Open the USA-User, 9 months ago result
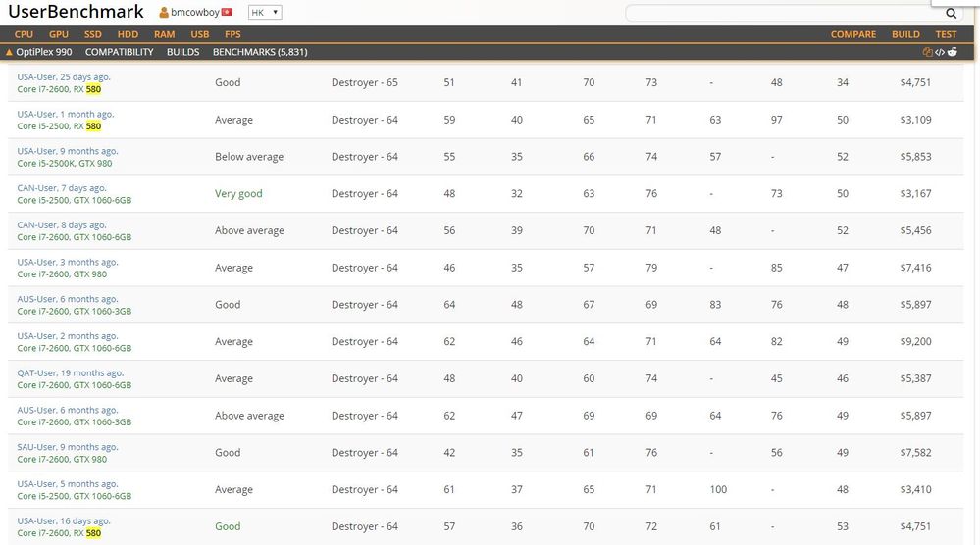The width and height of the screenshot is (980, 545). coord(68,151)
